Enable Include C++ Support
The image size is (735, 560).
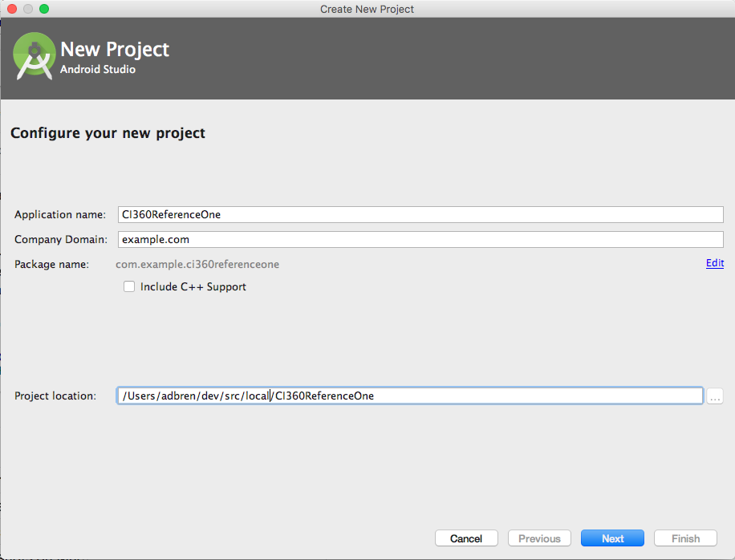pyautogui.click(x=129, y=286)
